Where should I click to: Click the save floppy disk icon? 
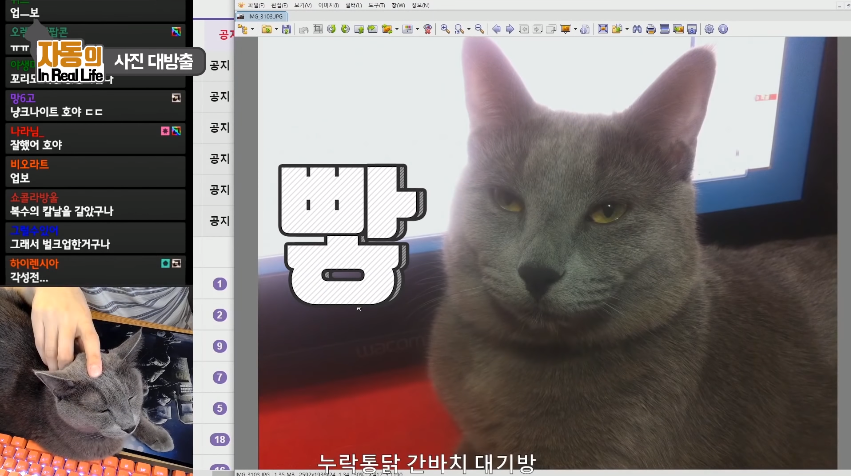286,29
